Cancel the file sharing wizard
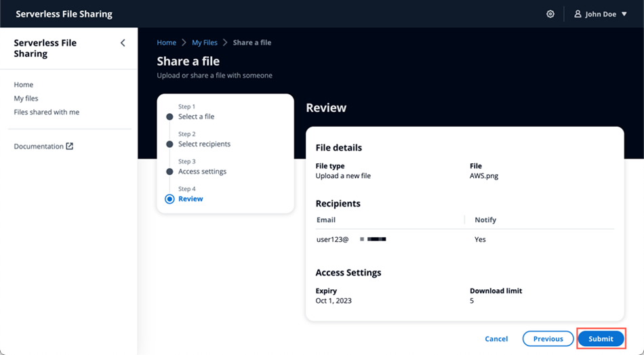Screen dimensions: 644x355 click(x=496, y=339)
